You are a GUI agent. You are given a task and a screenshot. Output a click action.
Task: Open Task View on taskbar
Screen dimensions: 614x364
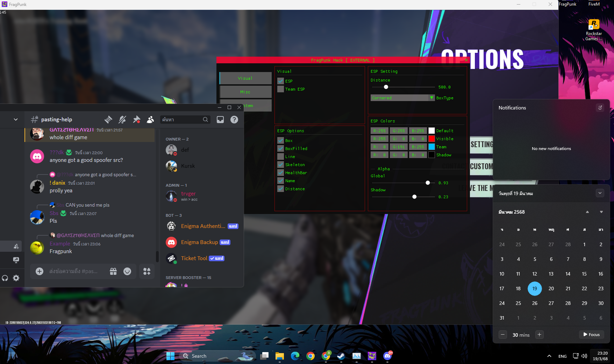(264, 356)
